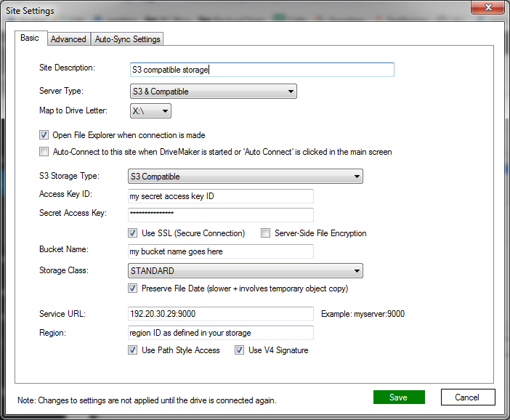This screenshot has width=510, height=420.
Task: Close the Site Settings dialog window
Action: (x=488, y=8)
